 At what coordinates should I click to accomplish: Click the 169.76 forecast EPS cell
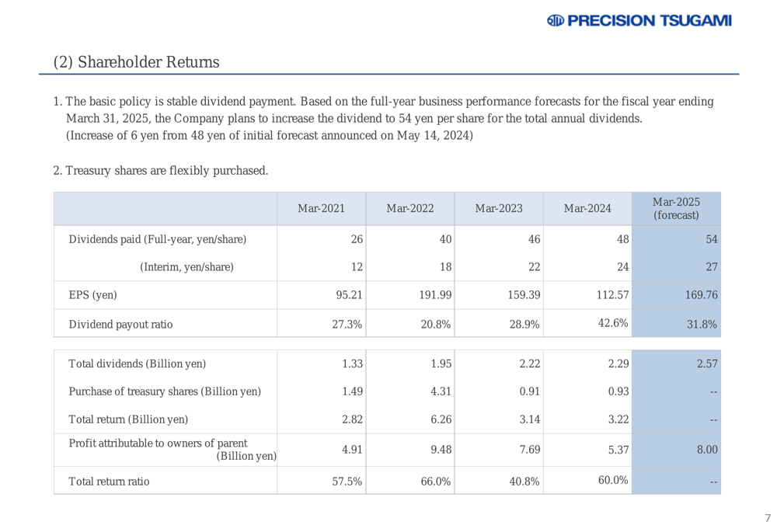coord(702,295)
